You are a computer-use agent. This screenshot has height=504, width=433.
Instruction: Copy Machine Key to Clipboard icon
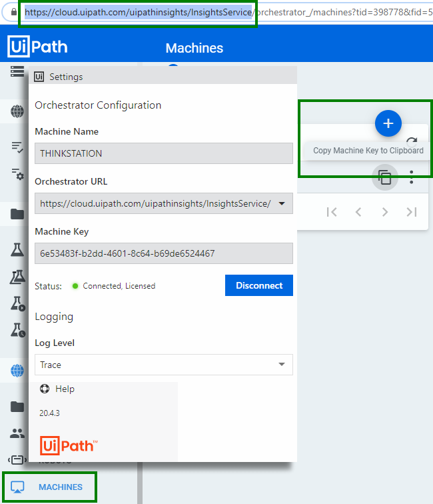point(384,177)
